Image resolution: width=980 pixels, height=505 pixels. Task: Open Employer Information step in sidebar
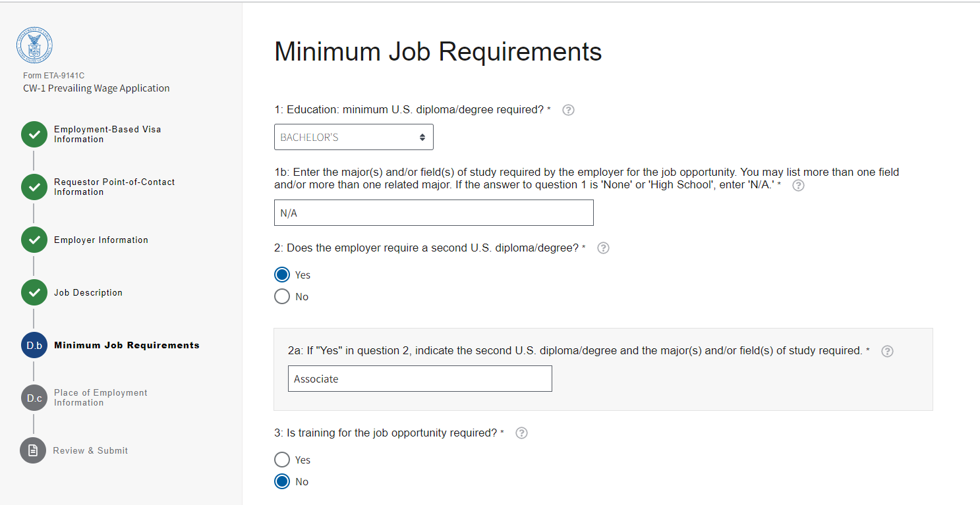[x=101, y=240]
